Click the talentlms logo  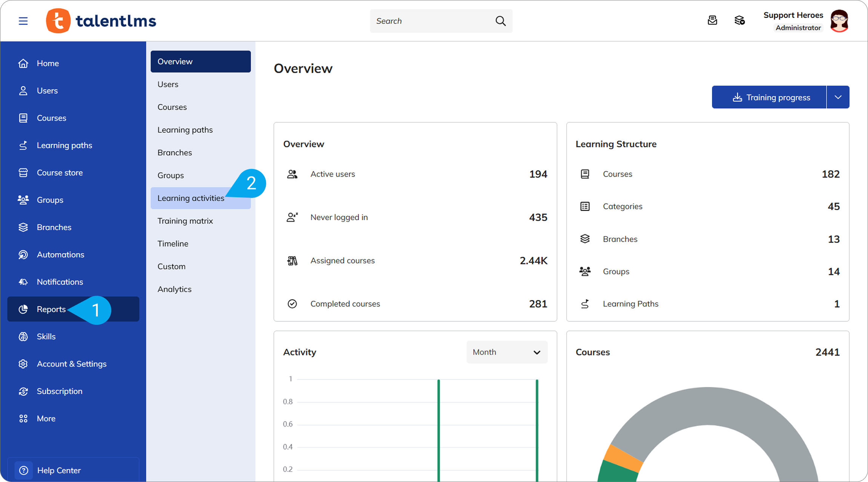tap(101, 21)
